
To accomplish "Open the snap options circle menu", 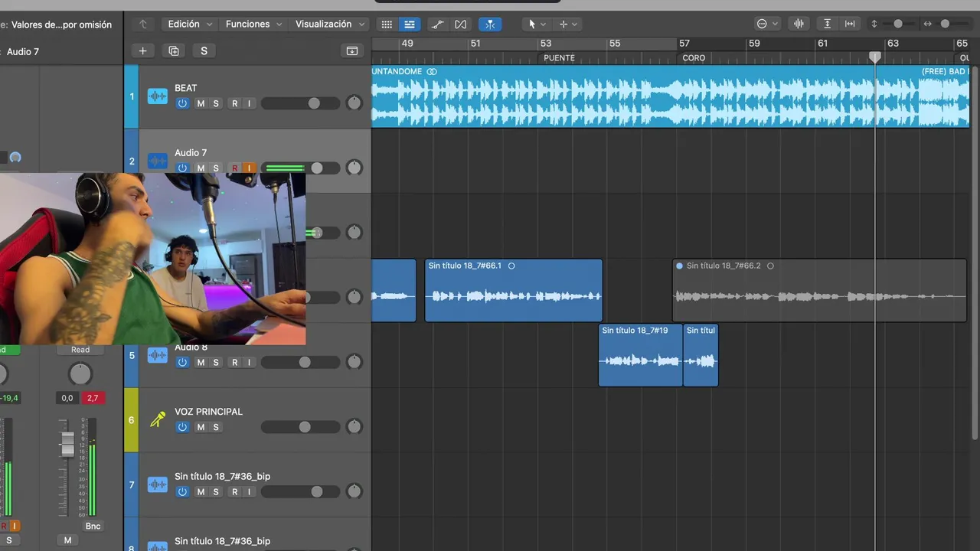I will click(x=767, y=24).
